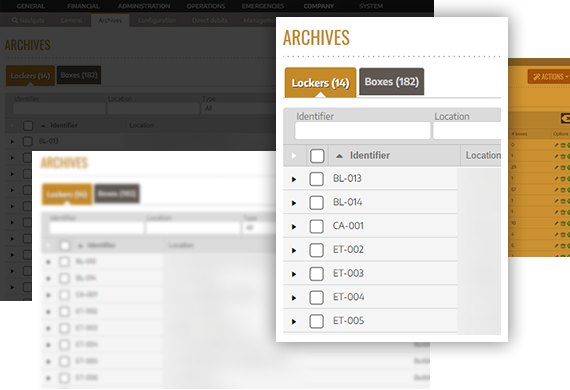Tick the header select-all checkbox in the dark window

point(28,126)
